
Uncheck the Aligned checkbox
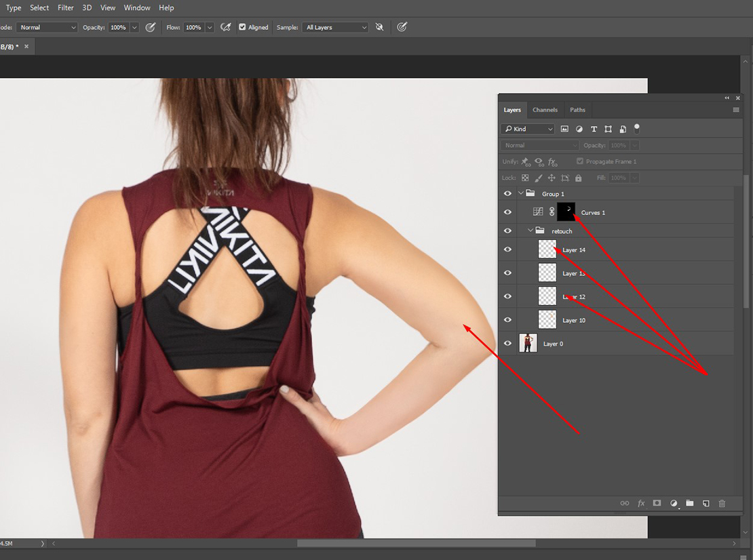[x=242, y=27]
